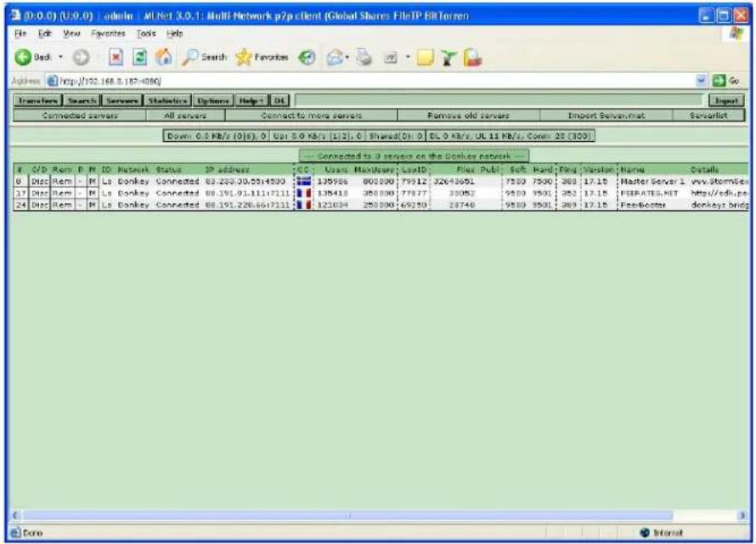Open the Help menu in menu bar
This screenshot has width=756, height=544.
point(174,33)
